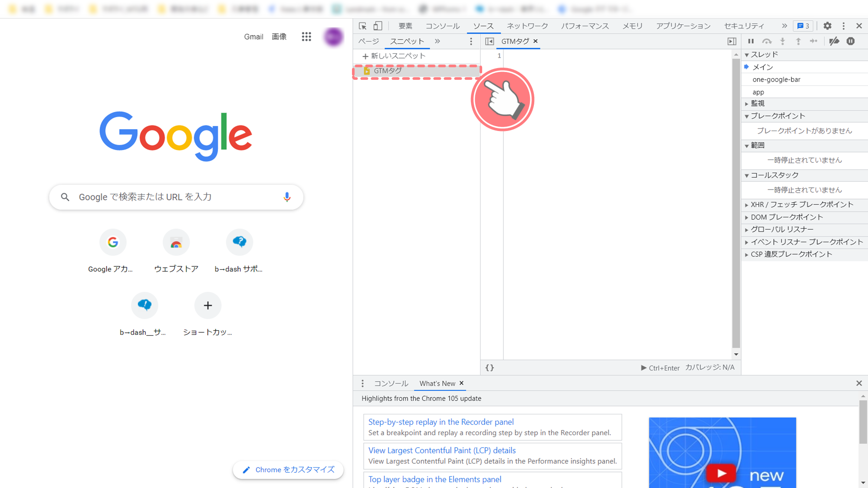
Task: Open DevTools three-dot customize menu
Action: tap(844, 26)
